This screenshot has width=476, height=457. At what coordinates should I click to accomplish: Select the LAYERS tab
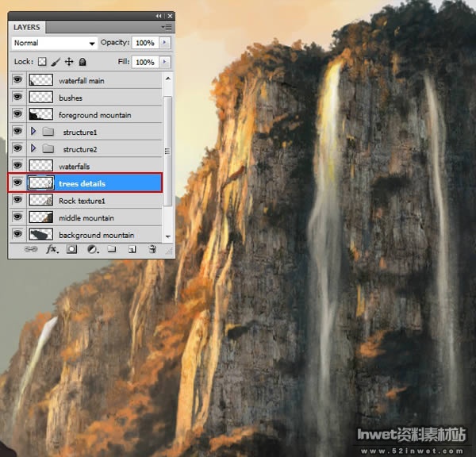(x=27, y=27)
